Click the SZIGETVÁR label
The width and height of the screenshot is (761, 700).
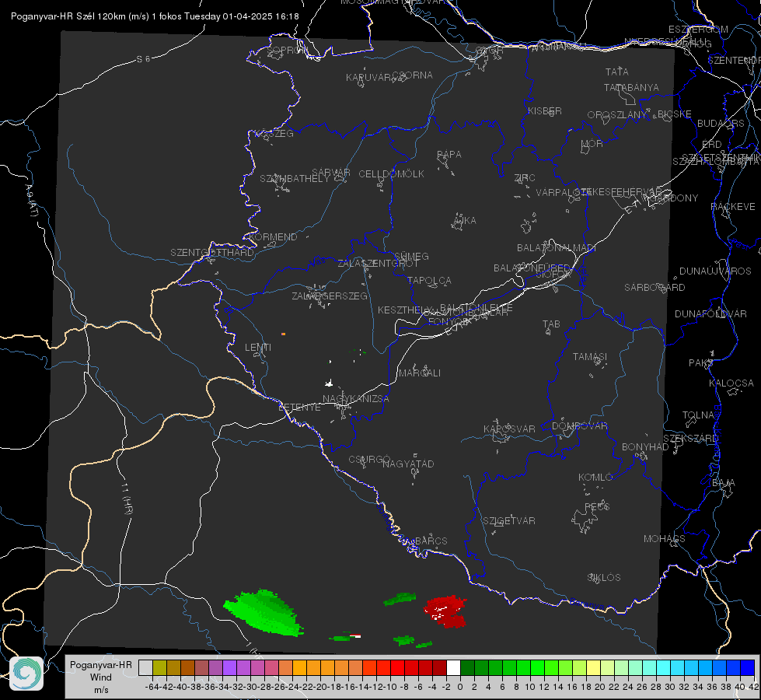pyautogui.click(x=509, y=521)
